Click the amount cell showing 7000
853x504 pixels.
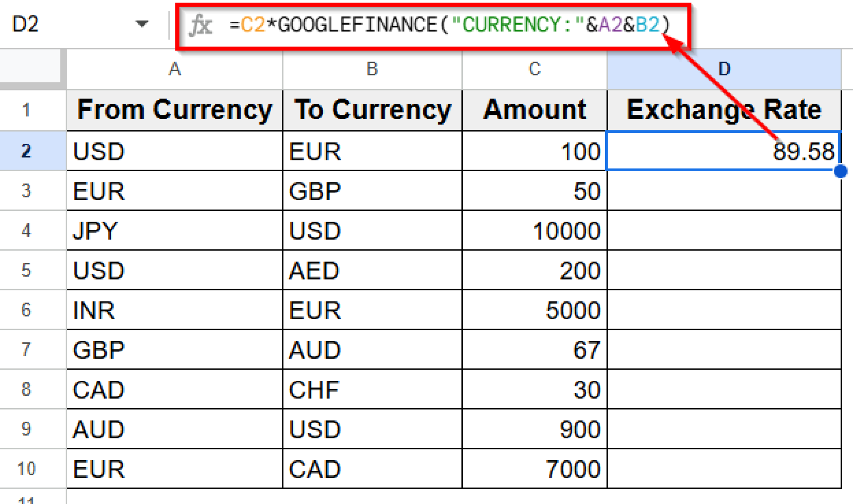(x=534, y=469)
